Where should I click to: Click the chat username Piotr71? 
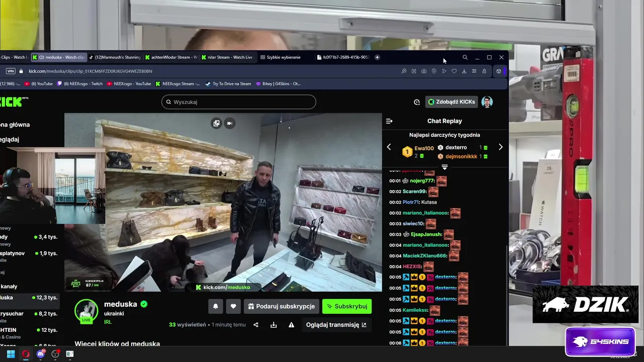point(411,202)
